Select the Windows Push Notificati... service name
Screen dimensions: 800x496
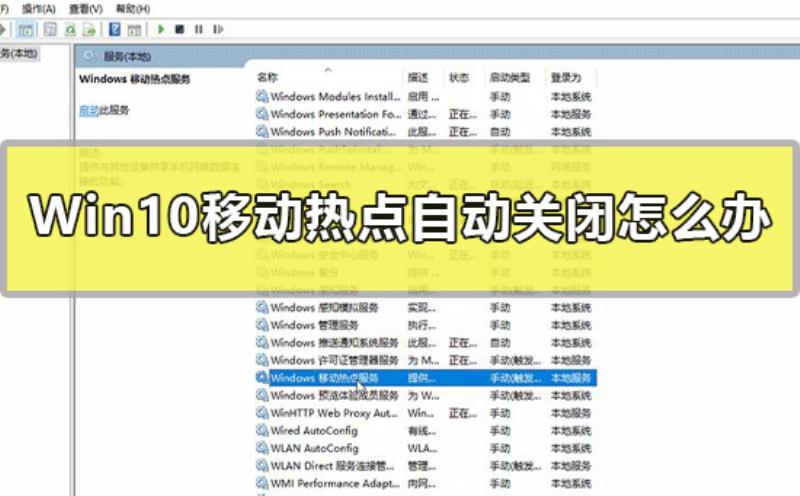click(x=333, y=131)
